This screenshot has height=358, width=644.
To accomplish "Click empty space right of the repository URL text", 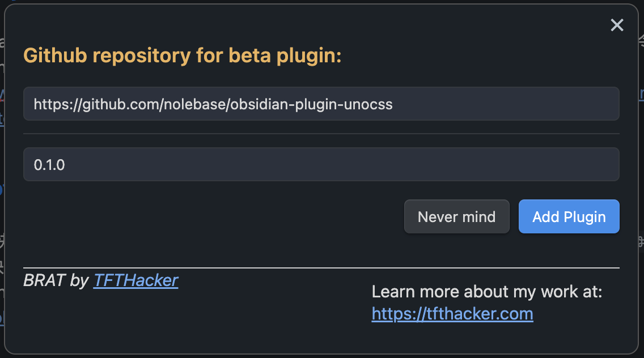I will click(505, 104).
